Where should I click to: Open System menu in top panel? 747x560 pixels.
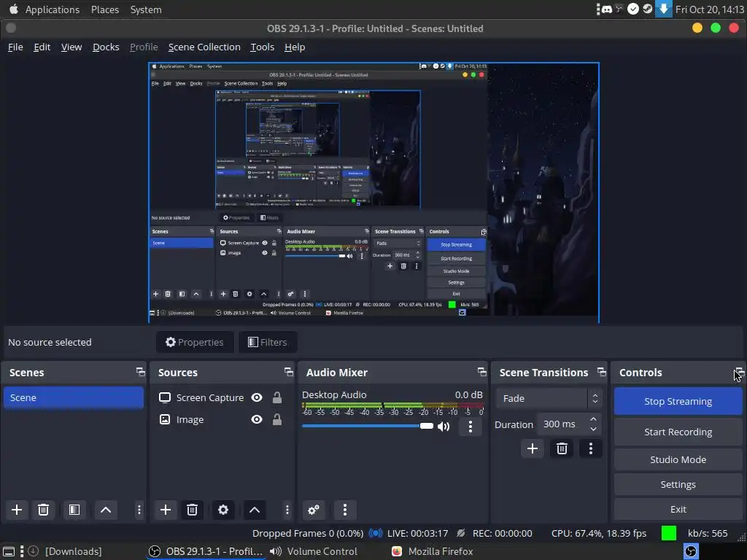146,9
